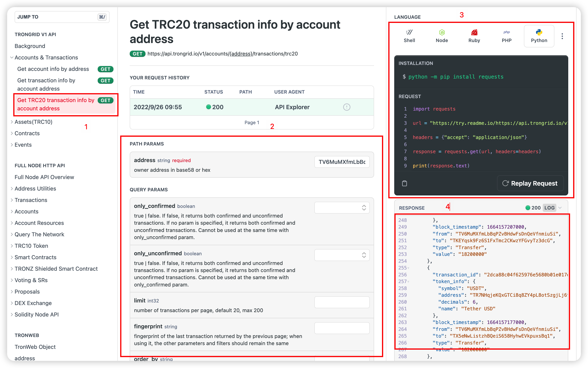Open the Background sidebar page
The height and width of the screenshot is (368, 588).
tap(30, 46)
